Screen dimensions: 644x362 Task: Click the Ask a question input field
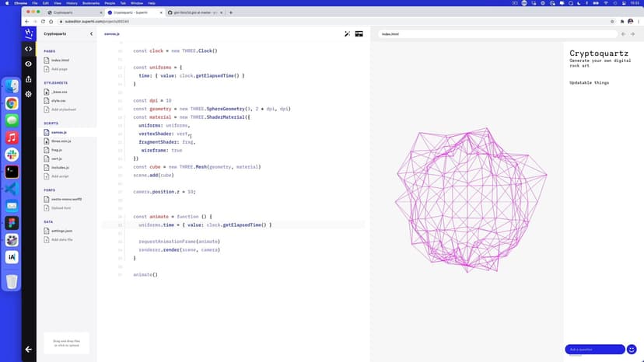pos(594,350)
